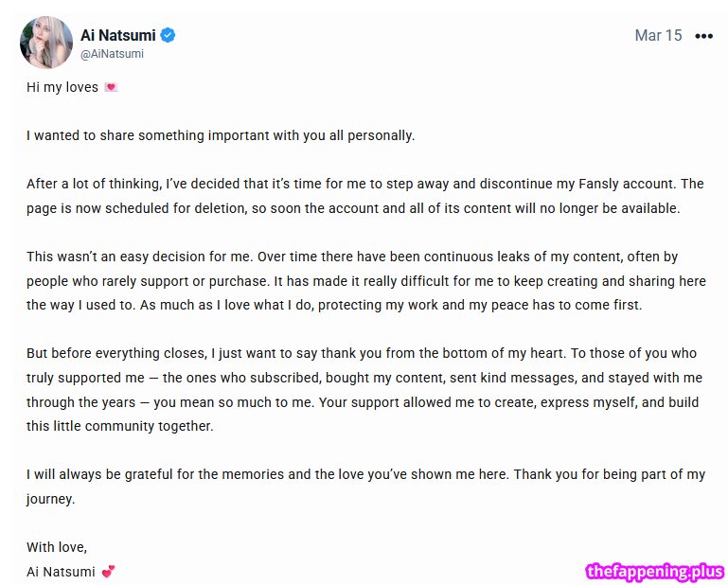Click the "this little community together." line

click(119, 426)
